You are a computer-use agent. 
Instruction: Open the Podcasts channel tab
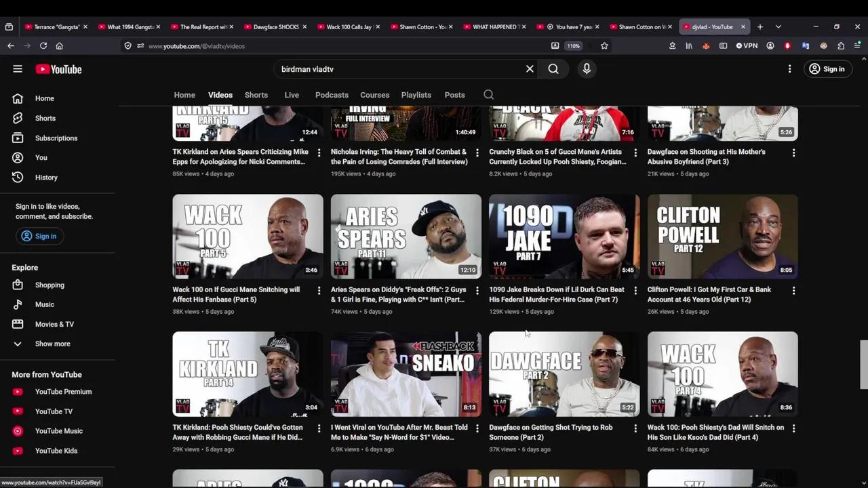332,95
